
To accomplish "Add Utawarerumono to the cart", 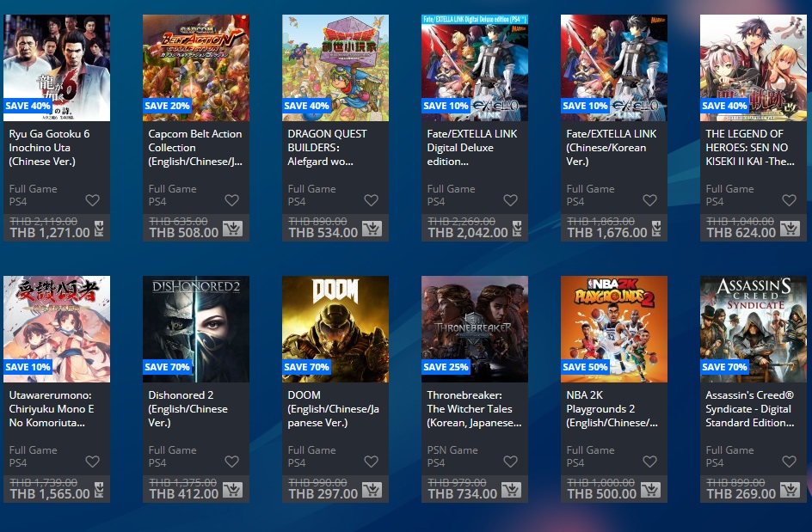I will click(x=99, y=490).
